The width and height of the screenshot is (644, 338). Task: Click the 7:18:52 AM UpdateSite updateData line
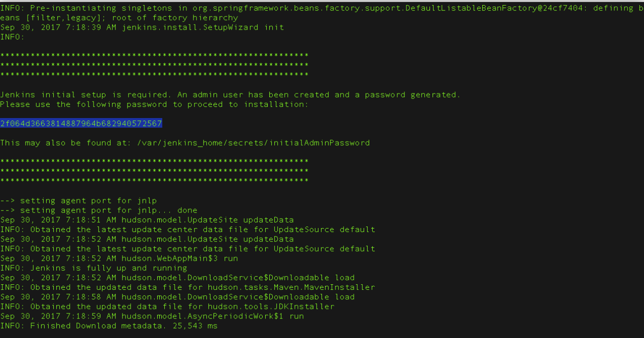point(147,239)
